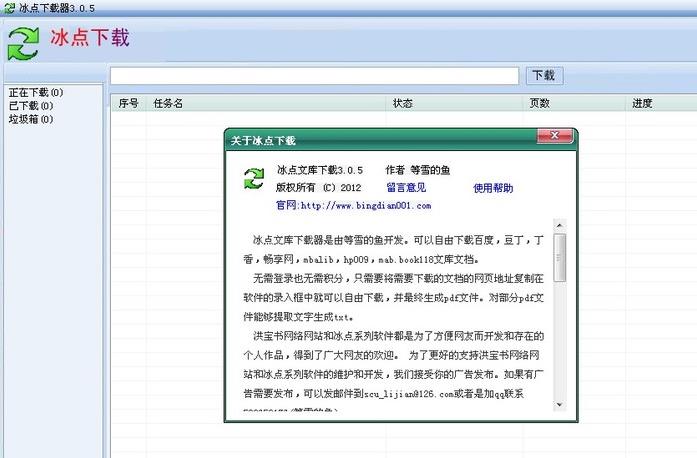Screen dimensions: 697x458
Task: Click the 冰点下载 green arrows logo
Action: pyautogui.click(x=24, y=43)
